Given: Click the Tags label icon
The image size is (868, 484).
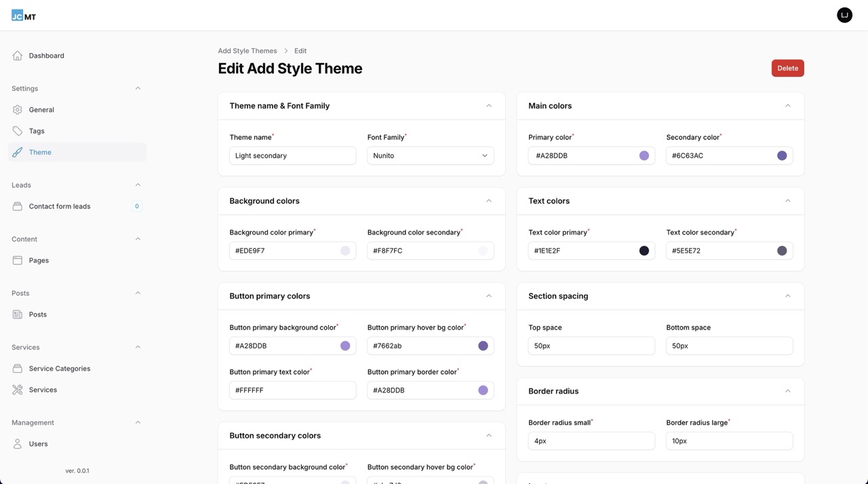Looking at the screenshot, I should tap(17, 130).
